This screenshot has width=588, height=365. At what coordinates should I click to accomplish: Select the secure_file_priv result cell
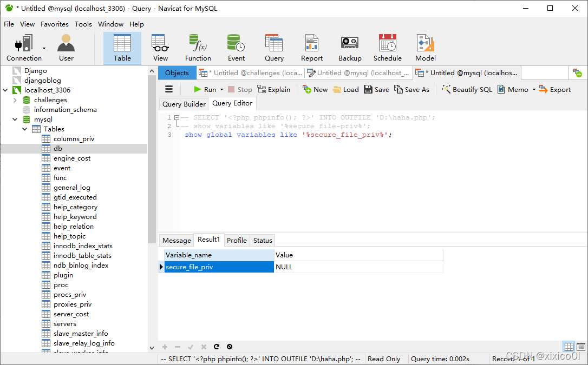click(x=219, y=267)
